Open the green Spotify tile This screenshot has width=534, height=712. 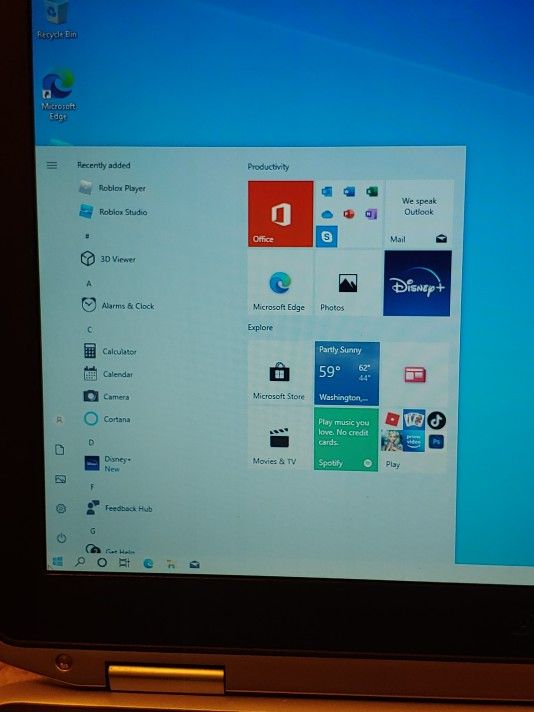[x=346, y=439]
